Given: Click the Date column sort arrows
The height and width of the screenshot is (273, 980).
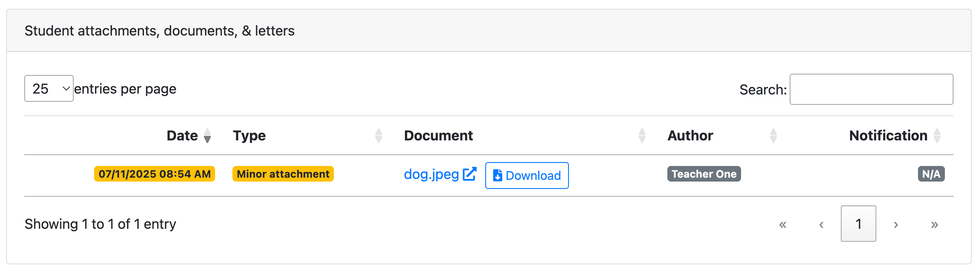Looking at the screenshot, I should [207, 136].
